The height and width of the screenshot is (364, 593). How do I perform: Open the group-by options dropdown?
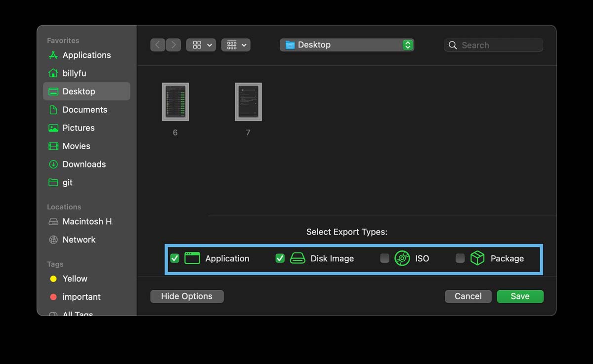coord(236,45)
